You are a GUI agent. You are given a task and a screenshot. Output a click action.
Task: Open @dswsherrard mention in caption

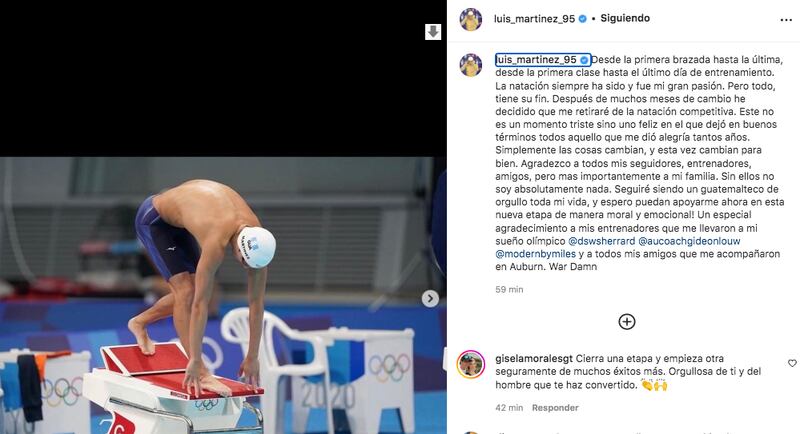602,241
